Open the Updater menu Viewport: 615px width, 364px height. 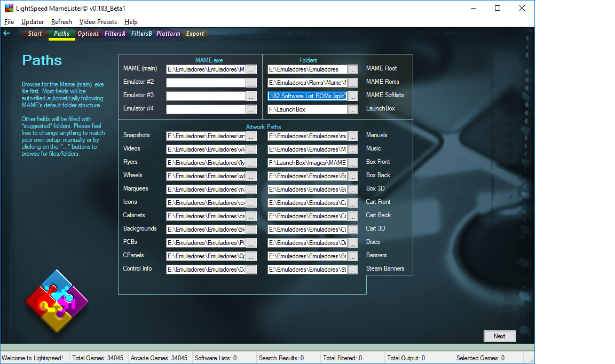coord(33,22)
